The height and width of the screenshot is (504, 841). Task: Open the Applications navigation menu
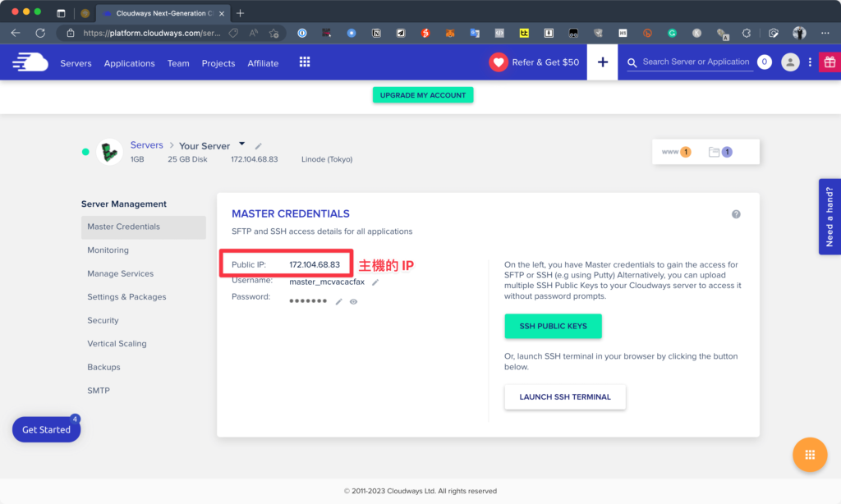129,62
